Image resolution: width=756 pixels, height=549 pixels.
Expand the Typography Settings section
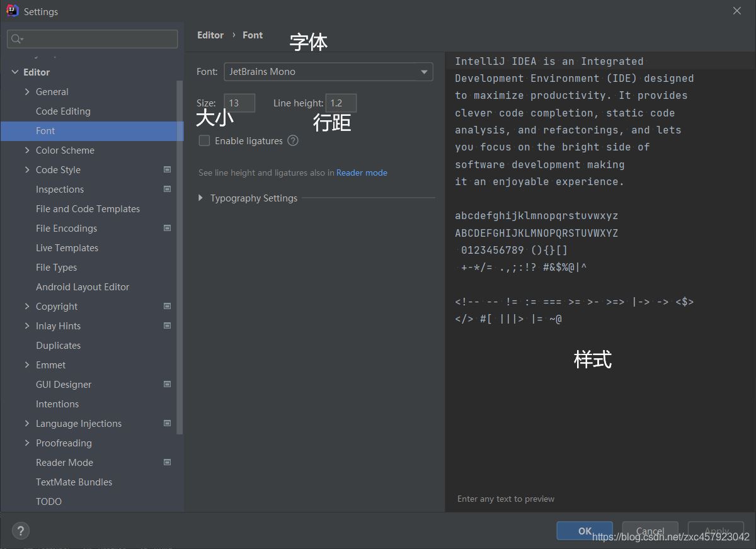click(x=201, y=198)
